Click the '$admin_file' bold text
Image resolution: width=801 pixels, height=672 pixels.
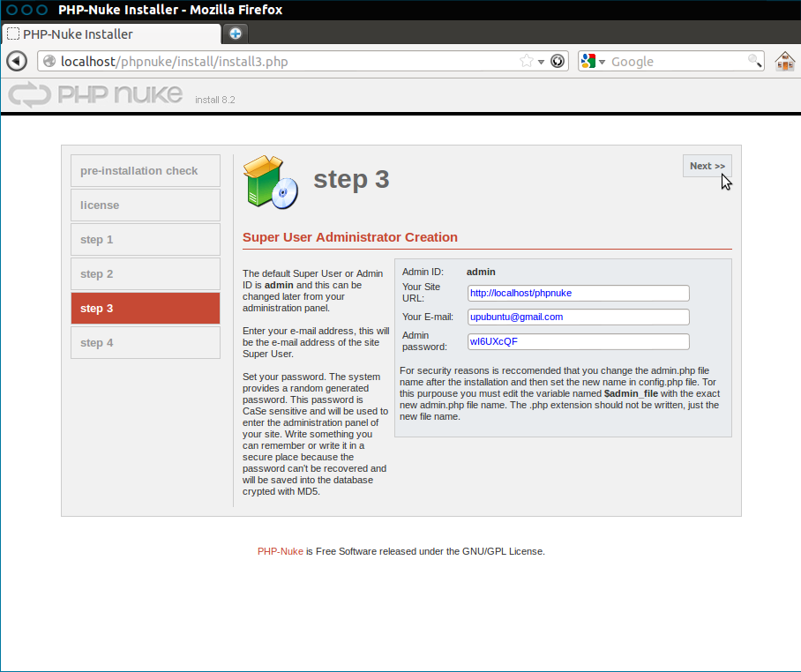coord(631,393)
